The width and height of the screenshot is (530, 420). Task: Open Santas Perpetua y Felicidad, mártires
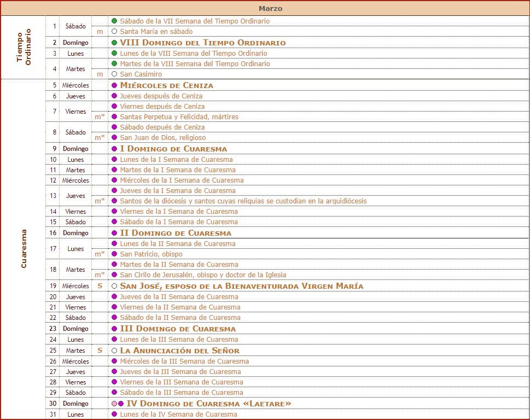pyautogui.click(x=179, y=117)
